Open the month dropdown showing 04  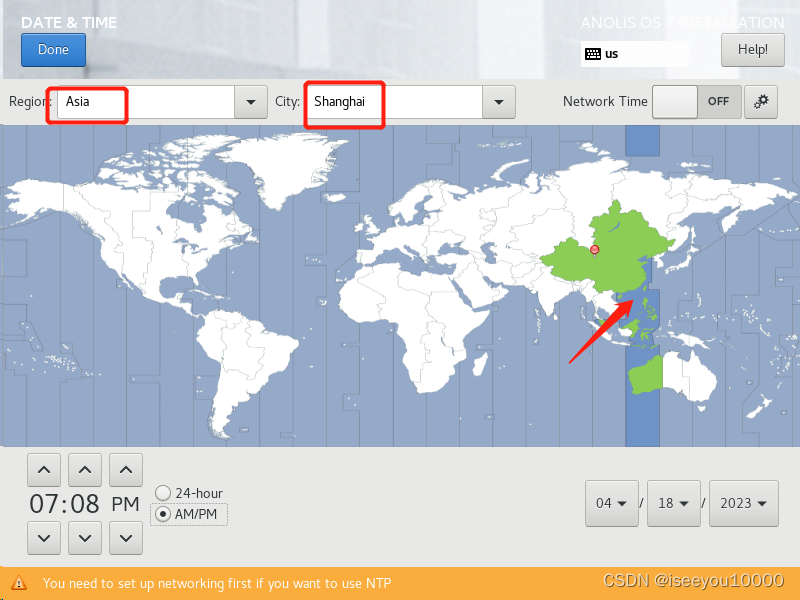[x=612, y=503]
